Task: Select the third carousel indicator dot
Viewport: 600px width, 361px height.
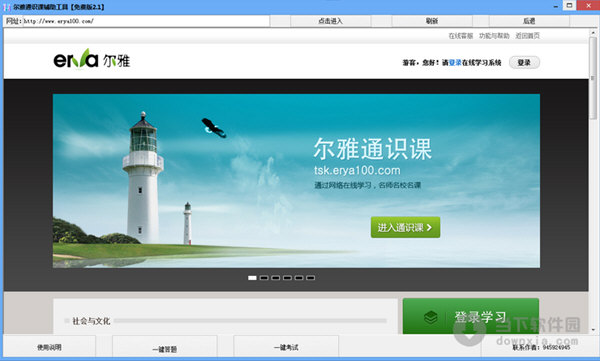Action: point(276,278)
